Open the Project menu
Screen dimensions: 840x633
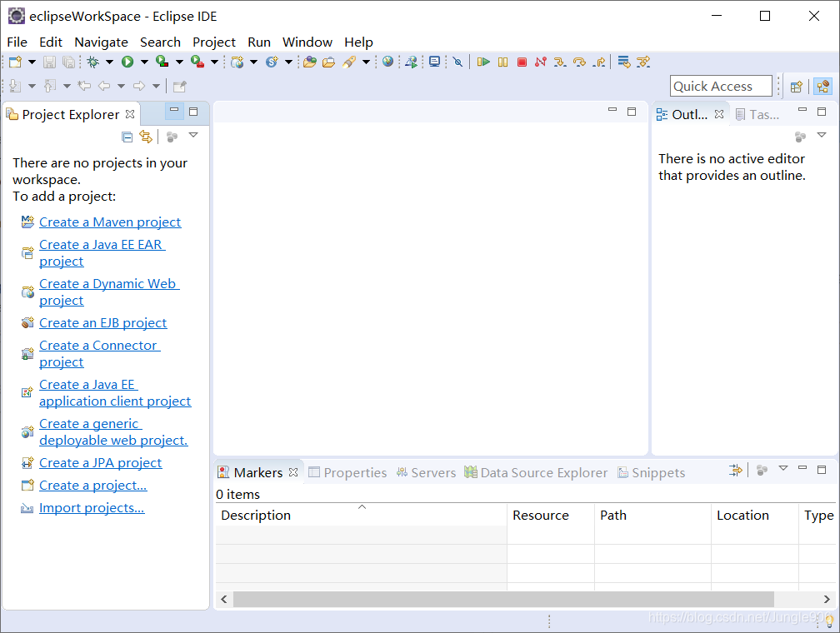point(214,42)
